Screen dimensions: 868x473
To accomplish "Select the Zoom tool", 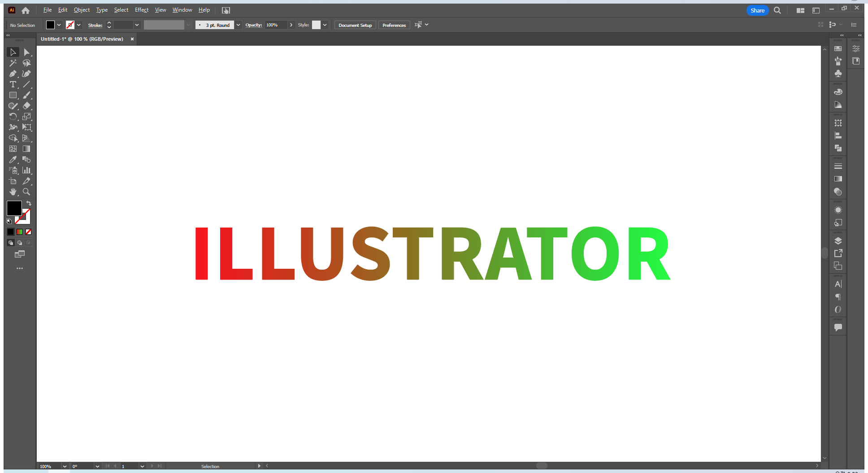I will (x=26, y=192).
